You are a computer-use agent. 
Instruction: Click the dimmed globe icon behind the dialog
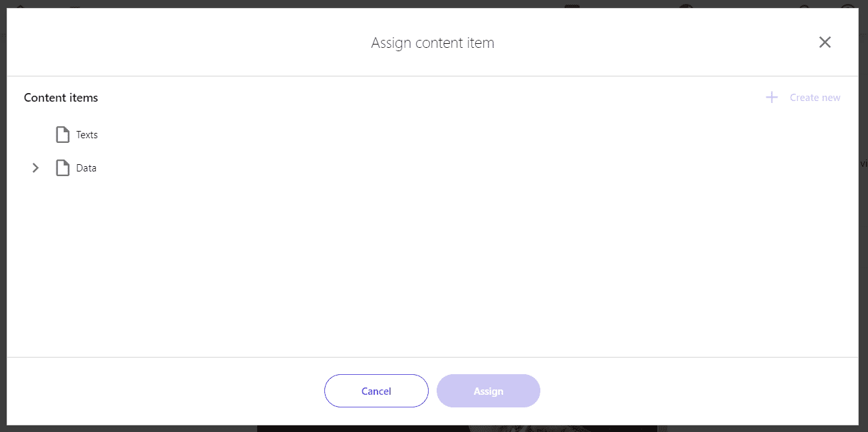[x=687, y=5]
